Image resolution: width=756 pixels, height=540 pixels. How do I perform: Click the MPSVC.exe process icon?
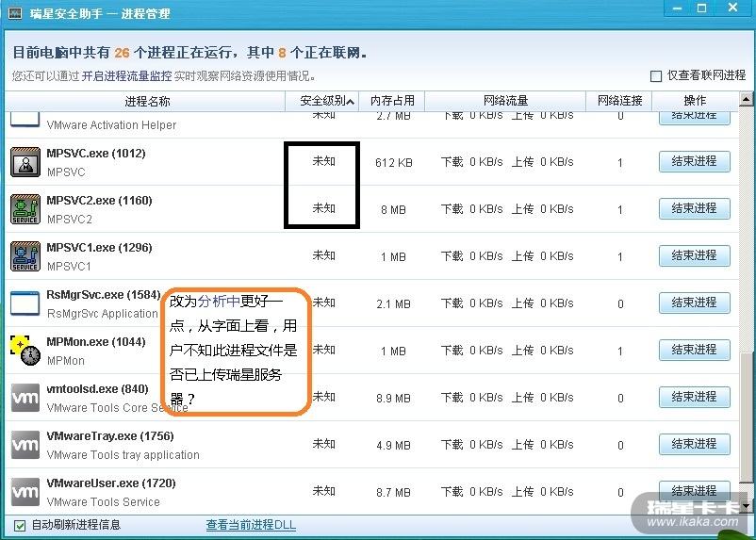25,162
